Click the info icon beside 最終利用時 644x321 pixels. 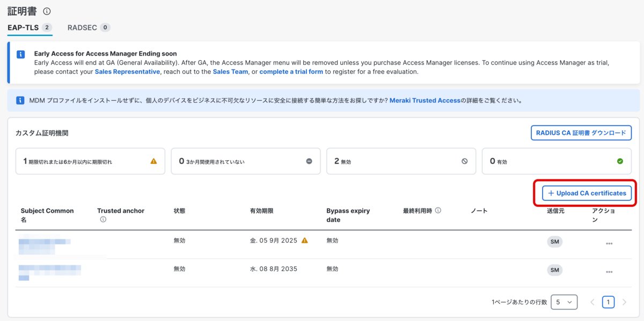438,211
